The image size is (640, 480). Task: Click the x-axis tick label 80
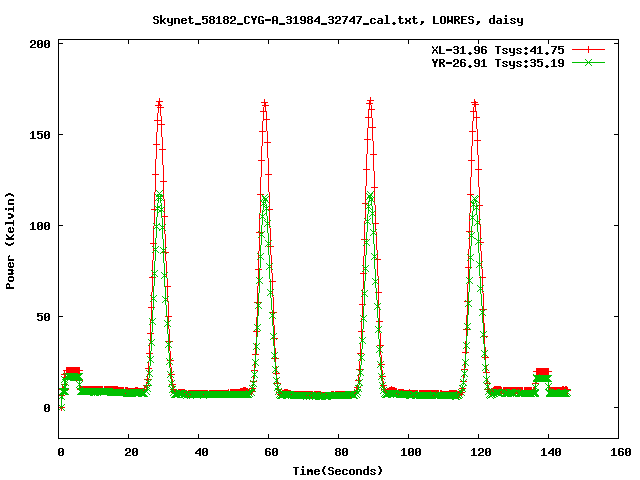[x=341, y=452]
